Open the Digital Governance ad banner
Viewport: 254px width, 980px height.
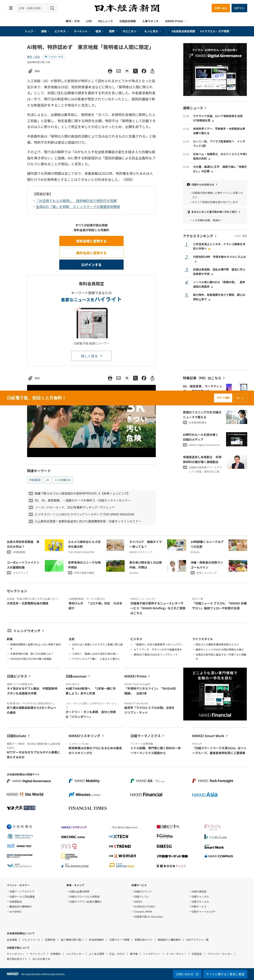pyautogui.click(x=215, y=70)
